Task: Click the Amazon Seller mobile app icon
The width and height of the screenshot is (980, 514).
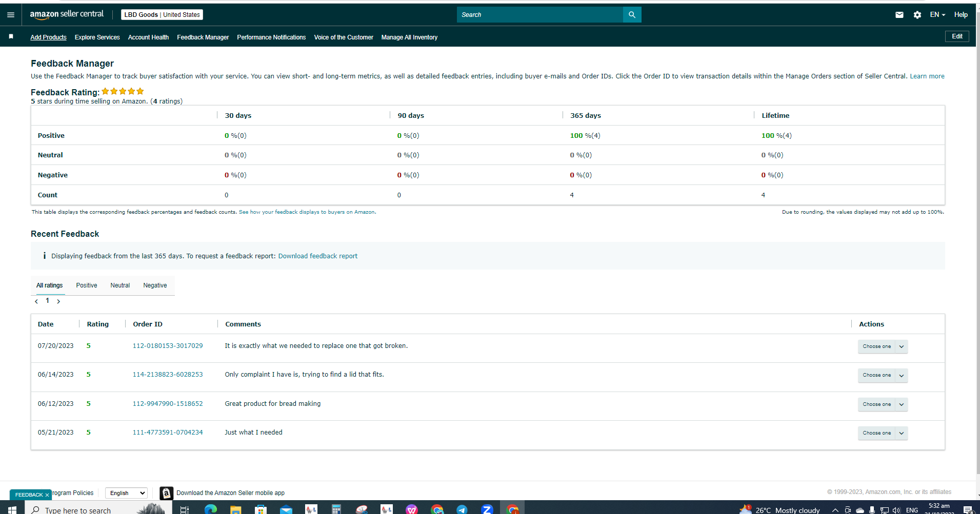Action: coord(166,493)
